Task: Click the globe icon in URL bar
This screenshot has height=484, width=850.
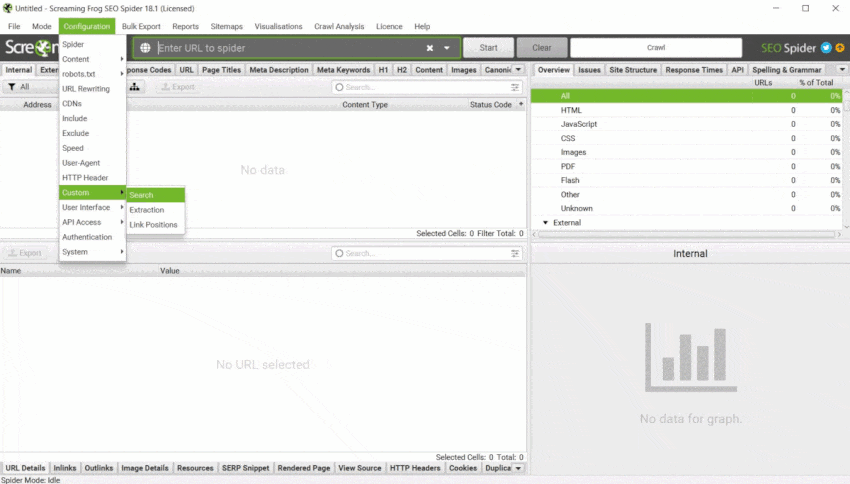Action: pos(145,48)
